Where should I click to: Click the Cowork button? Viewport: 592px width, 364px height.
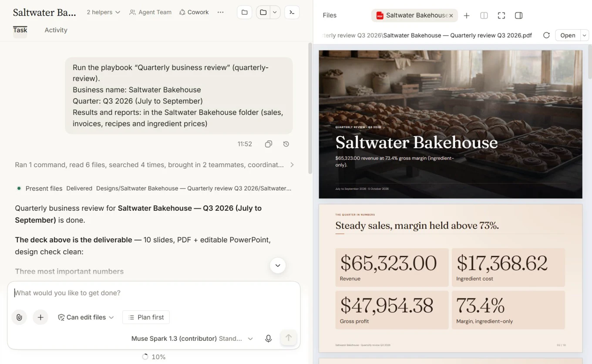pos(194,12)
